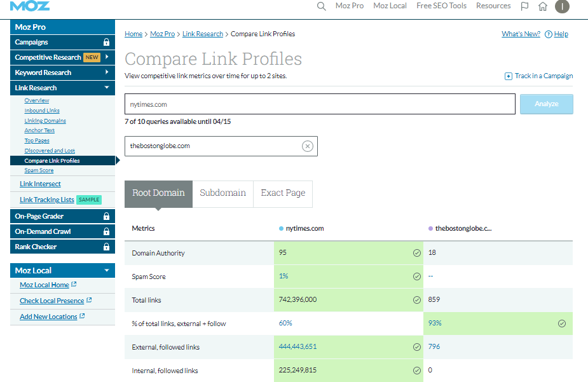This screenshot has height=382, width=588.
Task: Click the flag notifications icon
Action: pyautogui.click(x=524, y=6)
